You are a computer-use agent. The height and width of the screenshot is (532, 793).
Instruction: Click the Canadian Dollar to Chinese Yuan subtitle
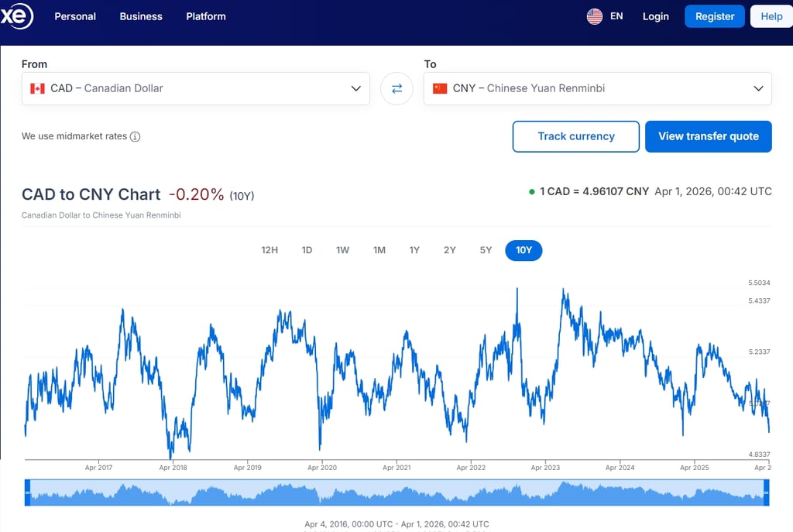click(x=101, y=215)
